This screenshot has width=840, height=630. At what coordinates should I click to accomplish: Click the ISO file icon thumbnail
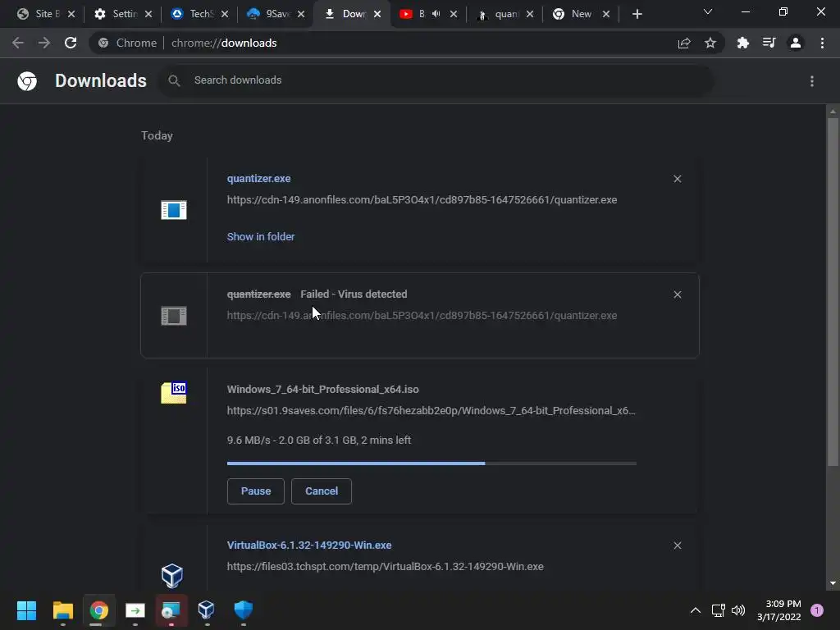tap(174, 393)
